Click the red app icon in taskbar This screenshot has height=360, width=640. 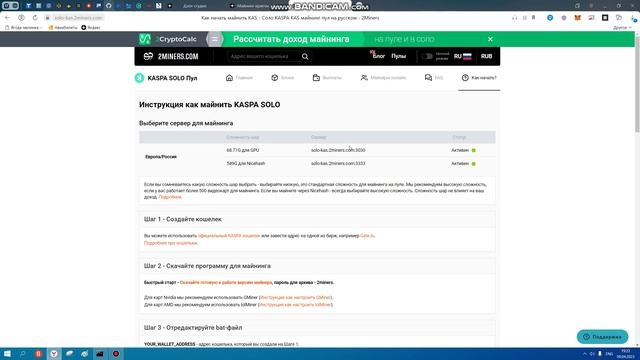pos(38,353)
